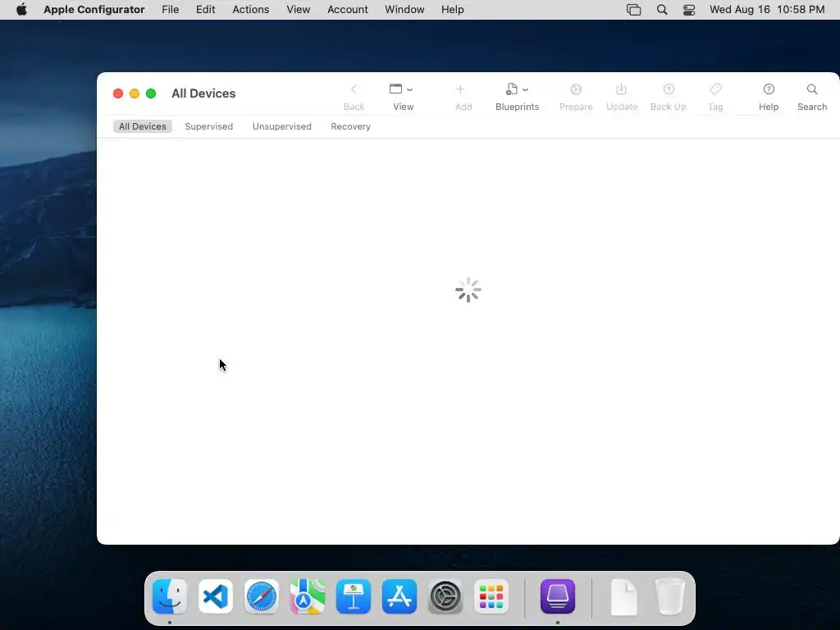Click the Update toolbar icon
840x630 pixels.
click(x=622, y=89)
